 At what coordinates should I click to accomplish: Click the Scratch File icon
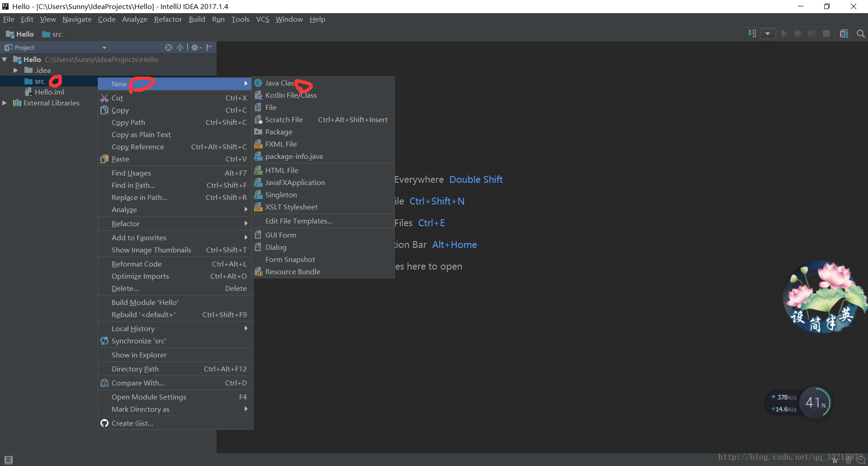point(258,120)
